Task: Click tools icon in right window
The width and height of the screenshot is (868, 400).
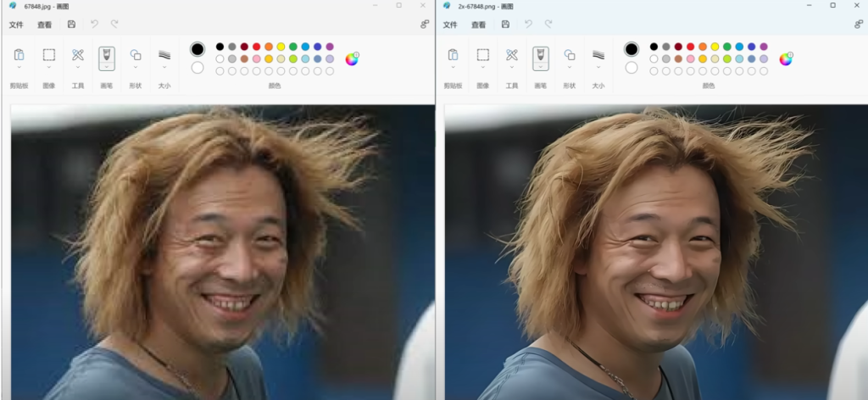Action: [511, 55]
